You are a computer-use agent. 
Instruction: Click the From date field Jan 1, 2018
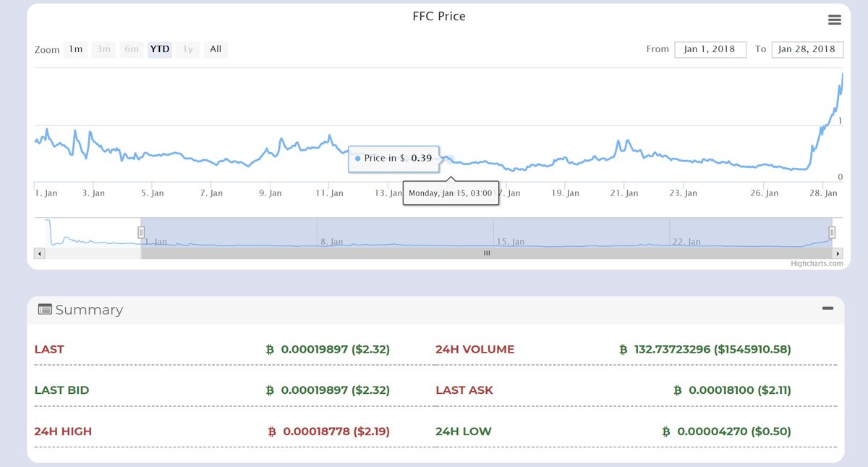710,49
